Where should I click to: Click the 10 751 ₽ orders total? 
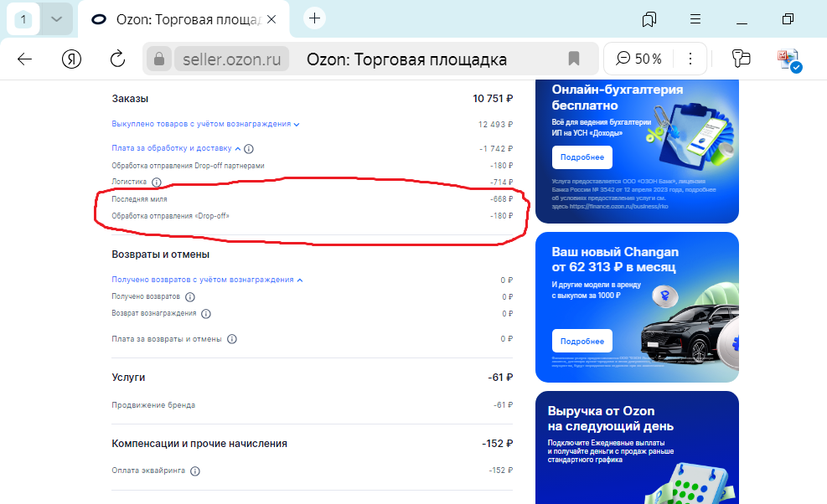[x=493, y=99]
